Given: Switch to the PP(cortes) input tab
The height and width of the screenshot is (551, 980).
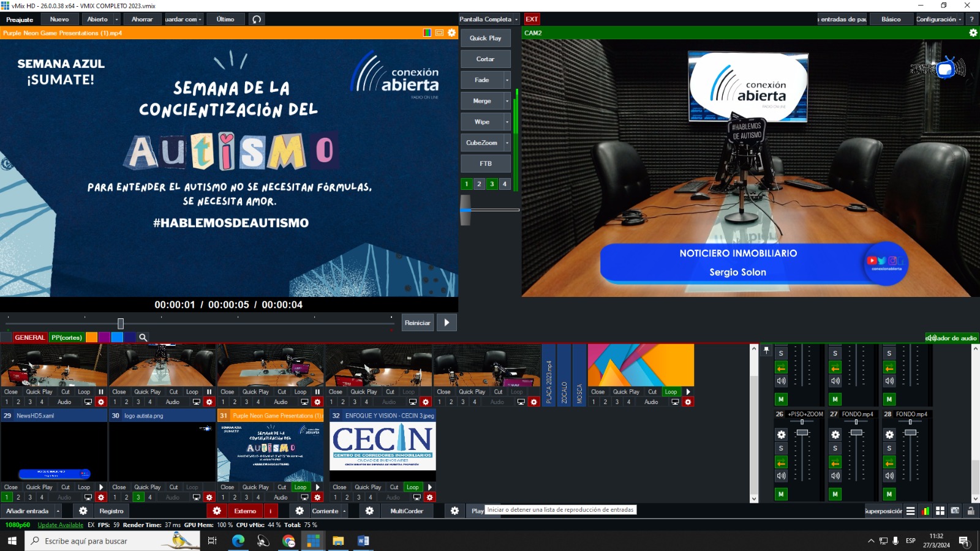Looking at the screenshot, I should 66,337.
